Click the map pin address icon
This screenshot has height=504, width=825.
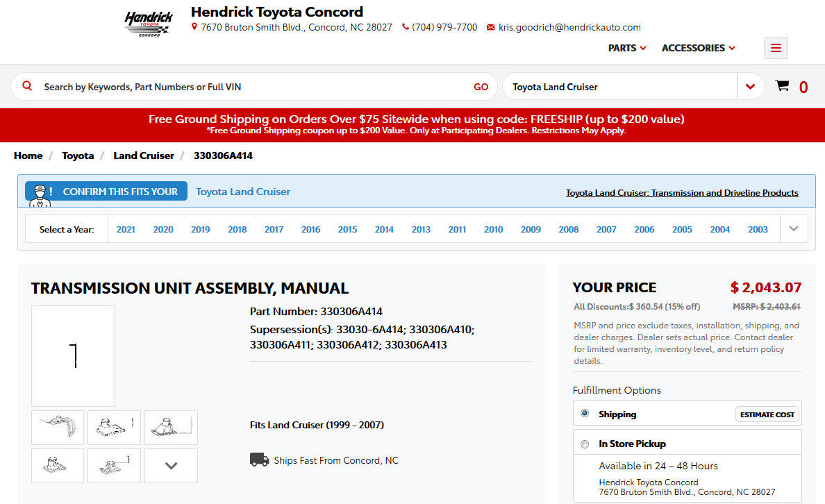194,27
